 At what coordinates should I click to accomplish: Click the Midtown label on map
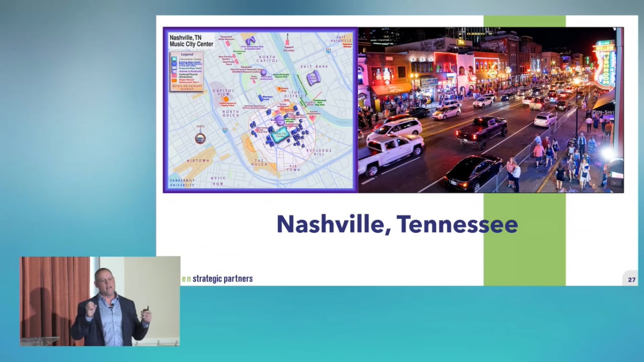[x=198, y=161]
